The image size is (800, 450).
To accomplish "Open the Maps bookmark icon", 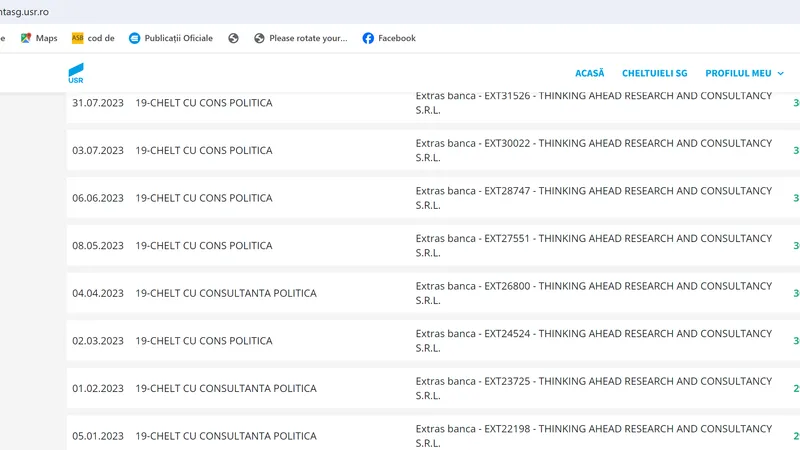I will (x=26, y=38).
